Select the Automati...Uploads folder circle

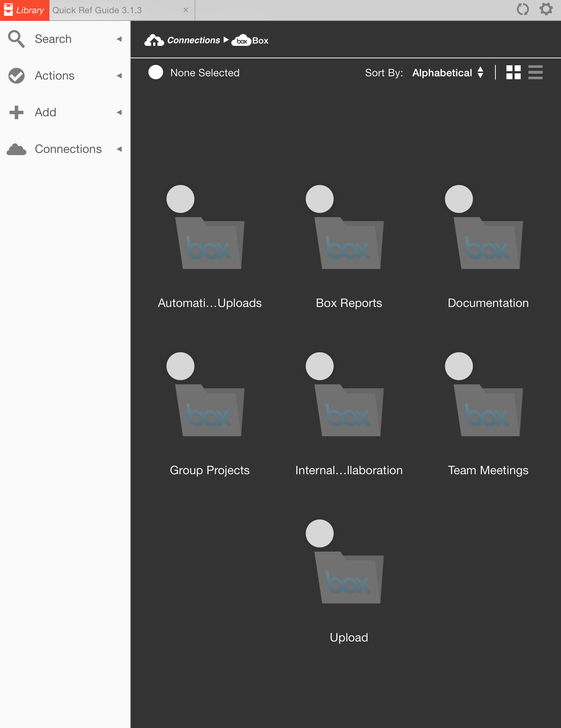[x=180, y=199]
